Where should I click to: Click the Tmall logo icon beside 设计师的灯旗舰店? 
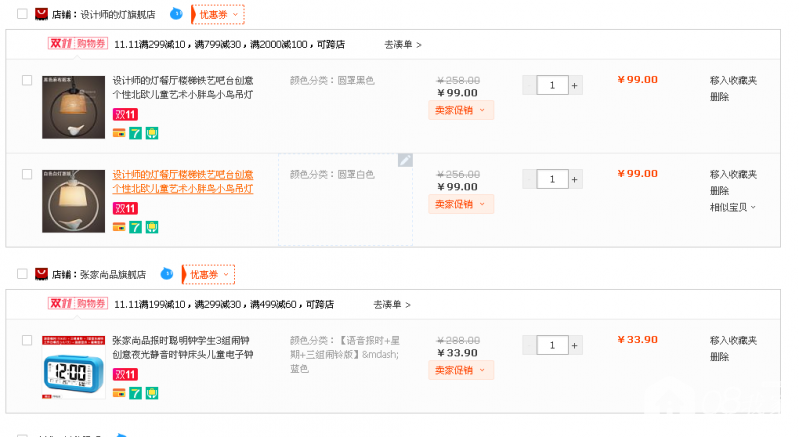[x=41, y=15]
